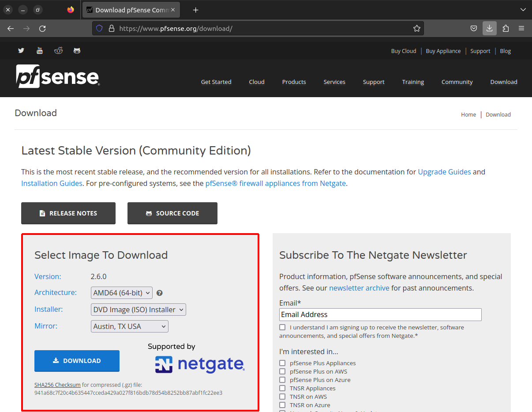Click the Firefox icon in title bar
532x412 pixels.
click(71, 10)
